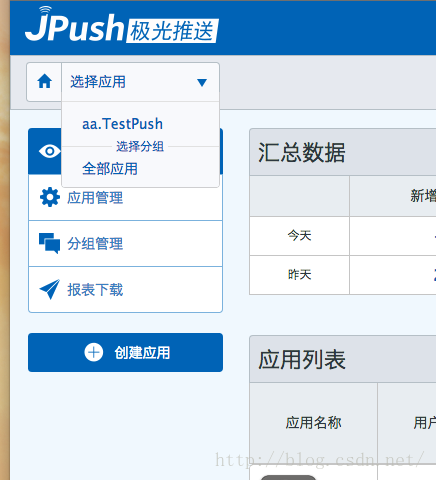Click the 汇总数据 panel heading

tap(302, 153)
